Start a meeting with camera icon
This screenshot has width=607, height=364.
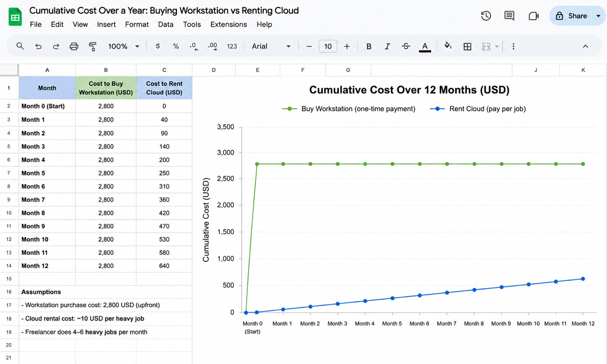point(533,16)
